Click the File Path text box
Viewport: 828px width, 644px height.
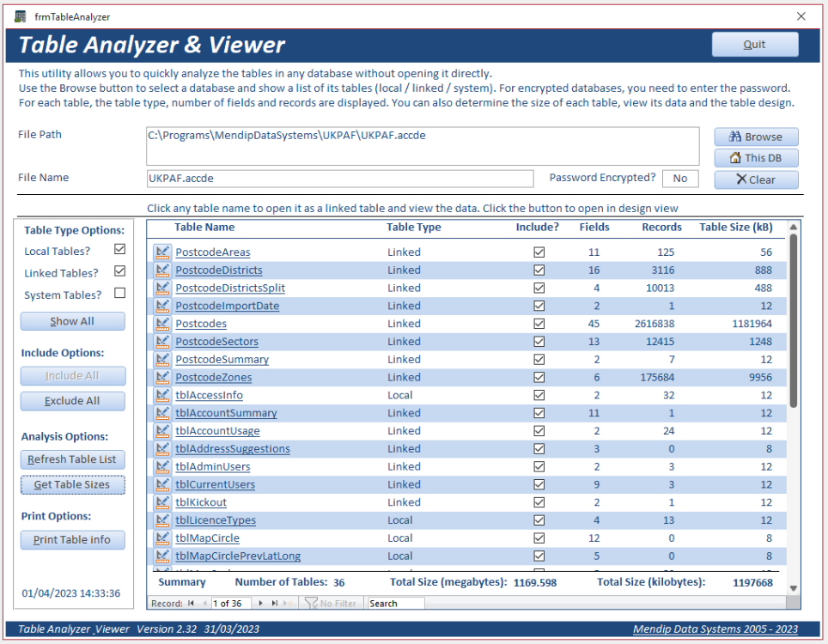(423, 146)
